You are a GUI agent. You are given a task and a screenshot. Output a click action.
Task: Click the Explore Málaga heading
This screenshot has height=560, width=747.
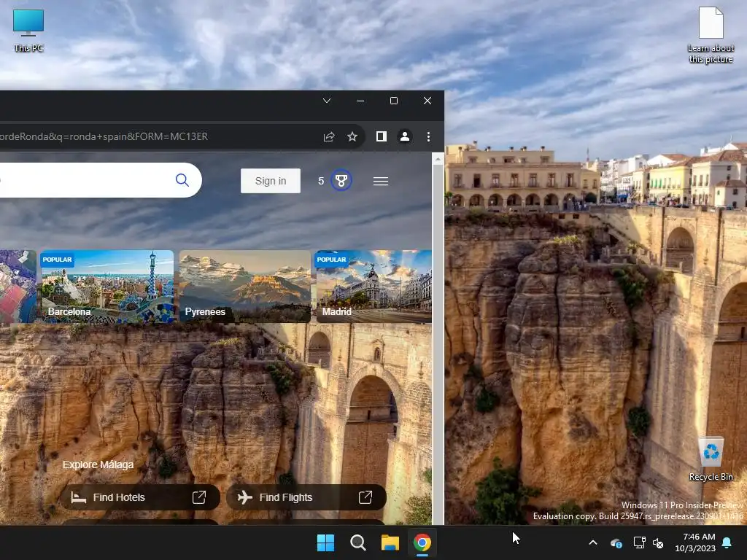[x=98, y=464]
